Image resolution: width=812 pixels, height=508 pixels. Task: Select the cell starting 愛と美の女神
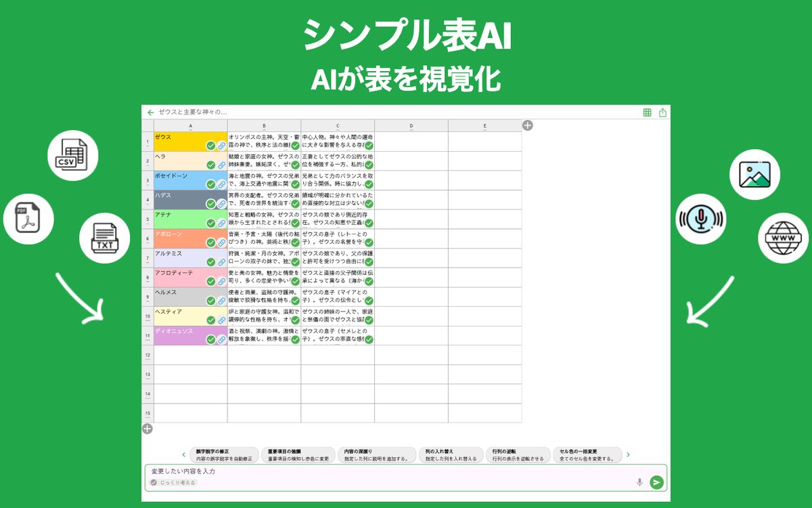264,278
